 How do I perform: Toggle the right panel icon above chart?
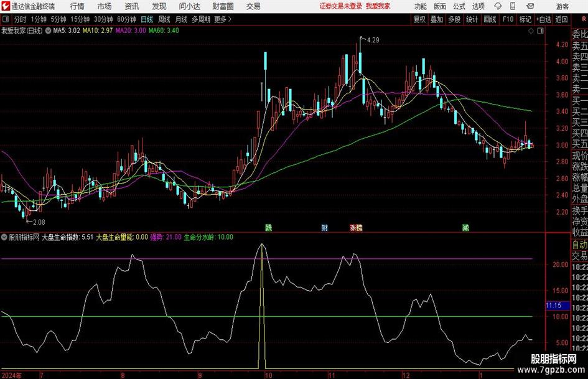click(540, 31)
